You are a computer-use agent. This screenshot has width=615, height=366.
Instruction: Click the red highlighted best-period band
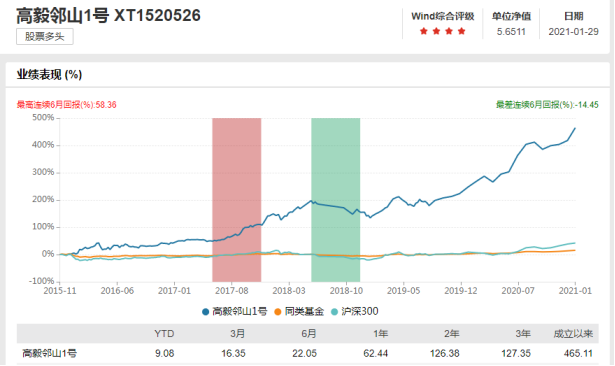click(x=237, y=200)
